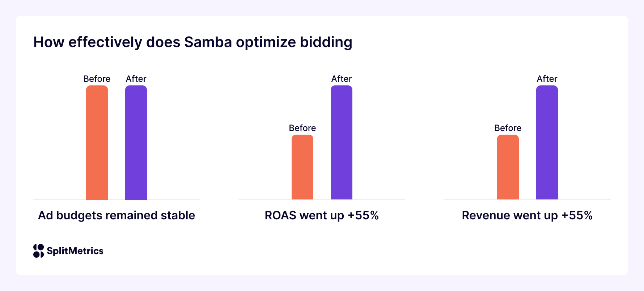644x291 pixels.
Task: Click the "Before" label in the Revenue chart
Action: (x=508, y=128)
